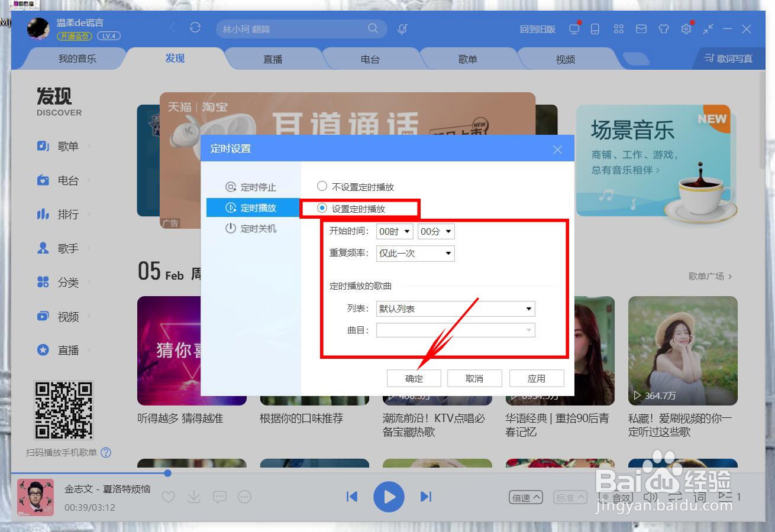Switch to mini mode with shrink arrows icon
775x532 pixels.
click(708, 28)
